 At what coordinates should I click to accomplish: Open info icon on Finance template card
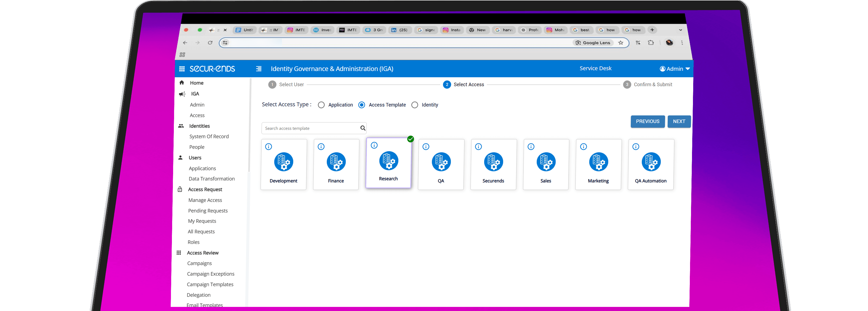(x=321, y=147)
